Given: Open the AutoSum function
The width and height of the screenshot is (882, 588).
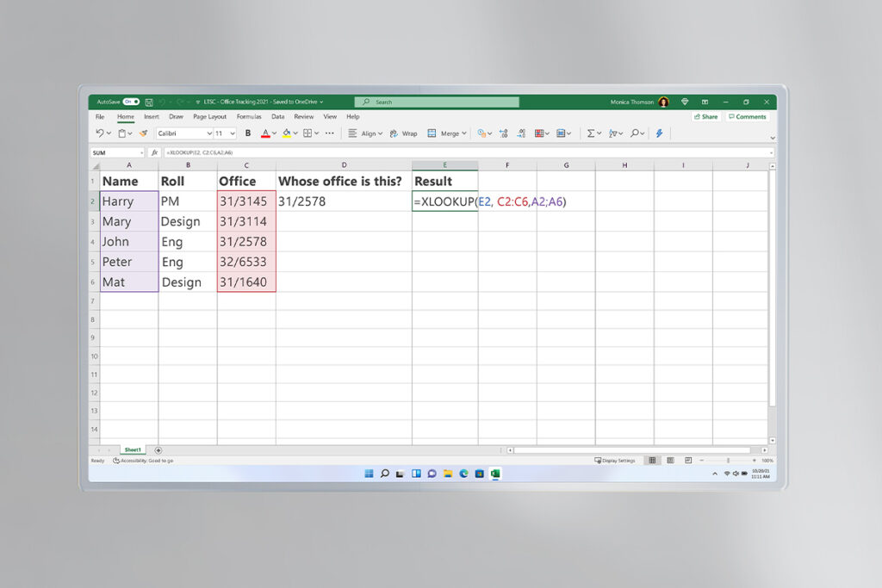Looking at the screenshot, I should point(591,133).
